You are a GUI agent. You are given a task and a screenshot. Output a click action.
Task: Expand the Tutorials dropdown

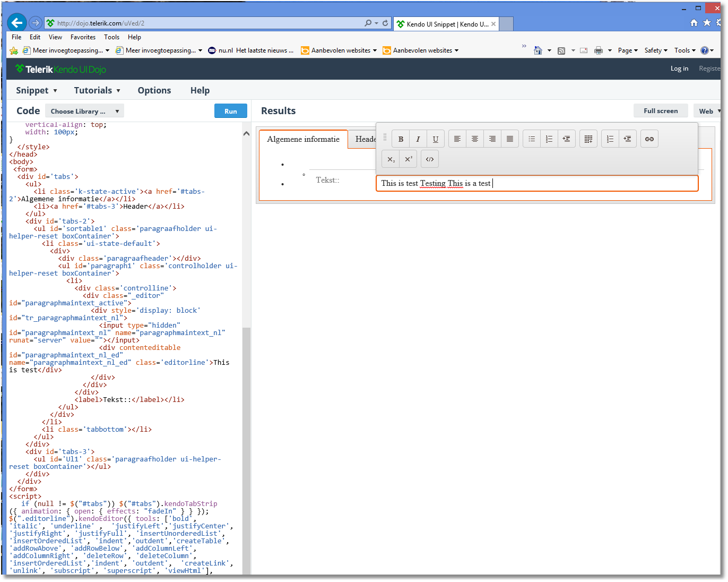(x=97, y=90)
